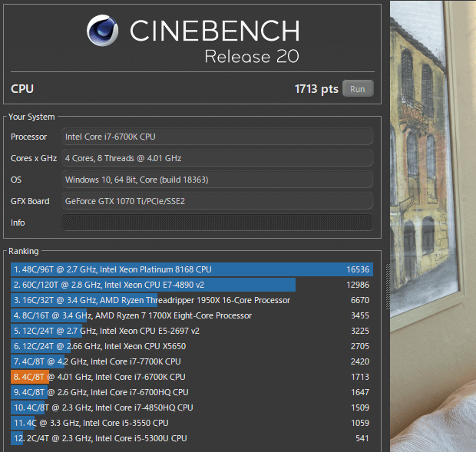Select the Xeon E5-2697 v2 ranking entry

coord(191,331)
